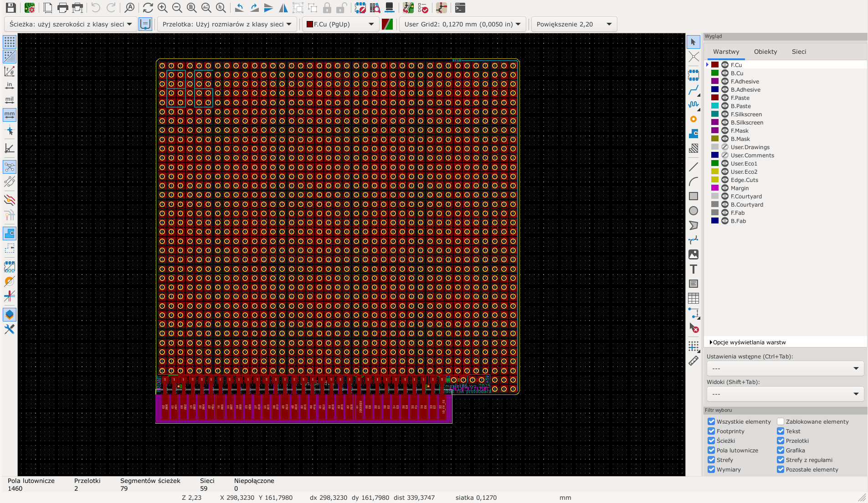Open the Print icon in the toolbar

point(63,8)
